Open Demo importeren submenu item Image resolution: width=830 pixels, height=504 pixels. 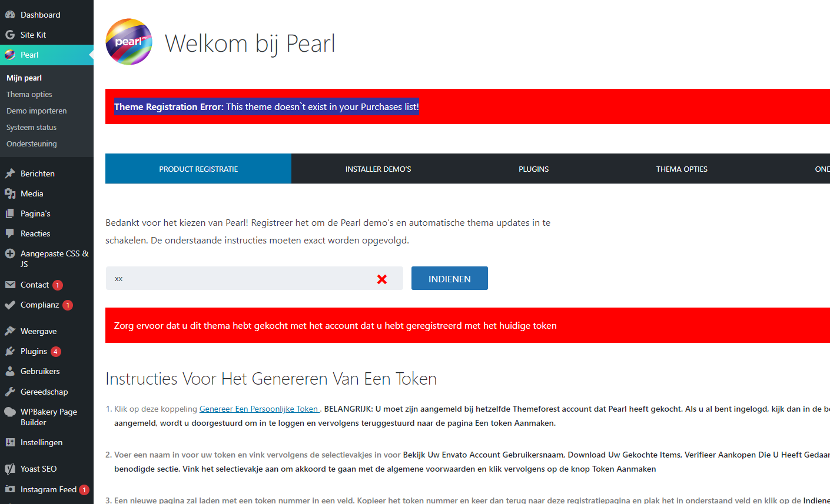pyautogui.click(x=36, y=111)
